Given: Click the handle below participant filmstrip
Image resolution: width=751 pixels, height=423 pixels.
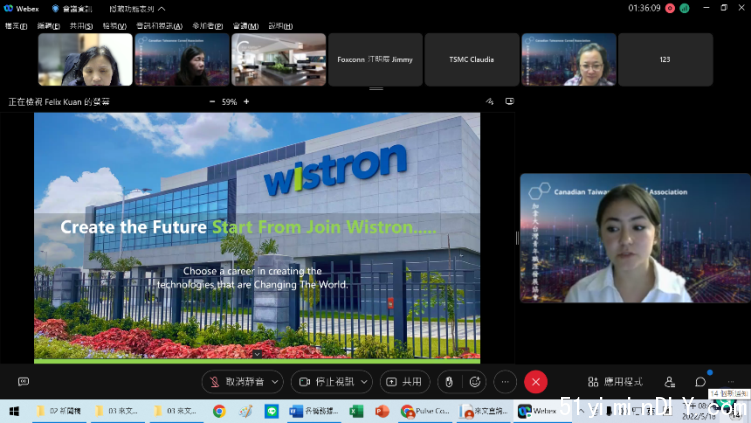Looking at the screenshot, I should click(x=376, y=89).
